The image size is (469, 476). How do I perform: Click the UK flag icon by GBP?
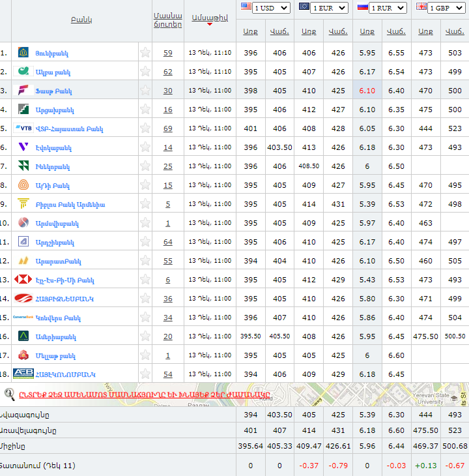pyautogui.click(x=421, y=7)
